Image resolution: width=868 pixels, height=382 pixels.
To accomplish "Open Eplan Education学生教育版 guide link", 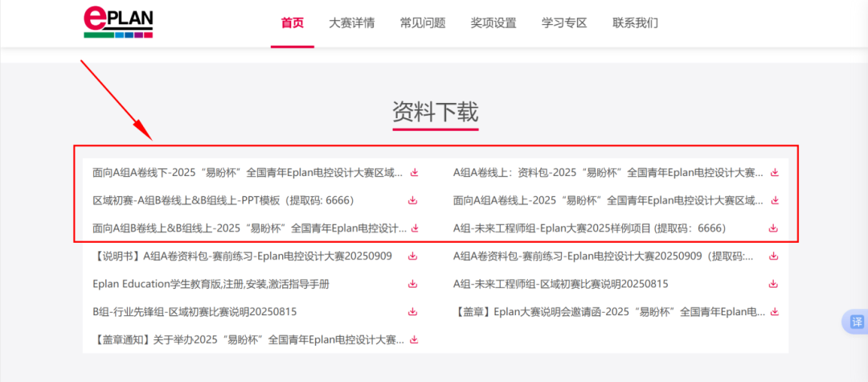I will 211,284.
